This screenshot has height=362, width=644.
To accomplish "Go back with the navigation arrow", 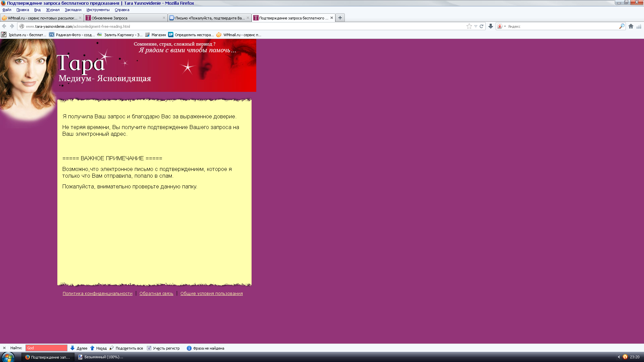I will point(4,26).
